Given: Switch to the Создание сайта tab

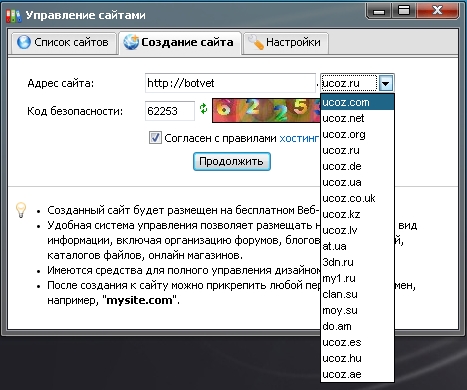Looking at the screenshot, I should click(180, 43).
